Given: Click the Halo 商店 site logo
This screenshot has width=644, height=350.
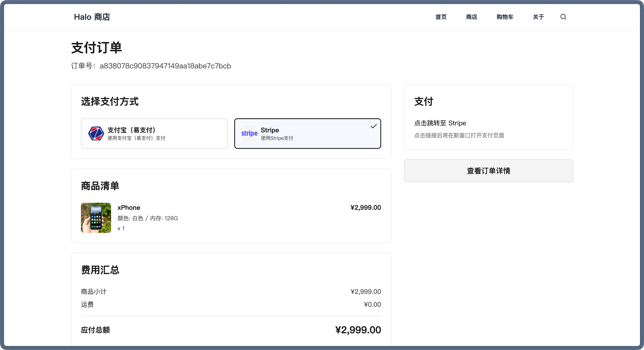Looking at the screenshot, I should click(92, 17).
